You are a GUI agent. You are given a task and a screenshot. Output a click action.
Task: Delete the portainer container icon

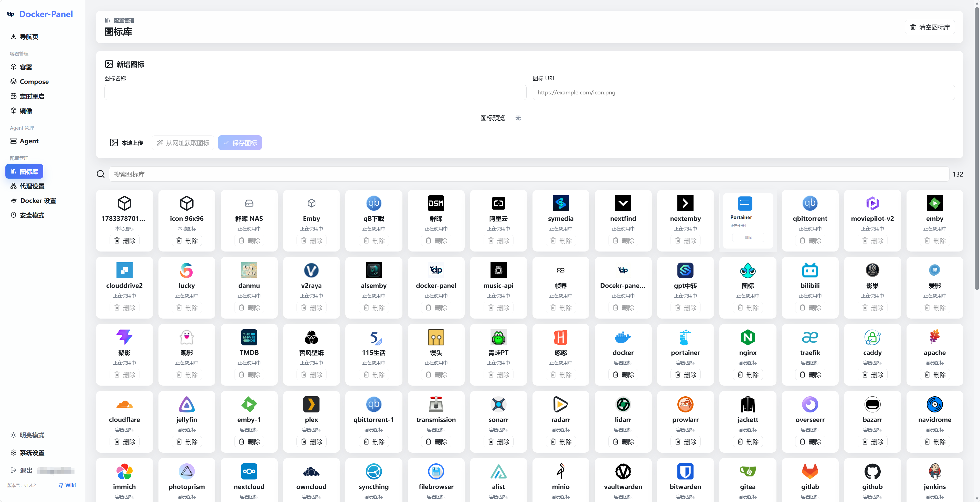[686, 375]
